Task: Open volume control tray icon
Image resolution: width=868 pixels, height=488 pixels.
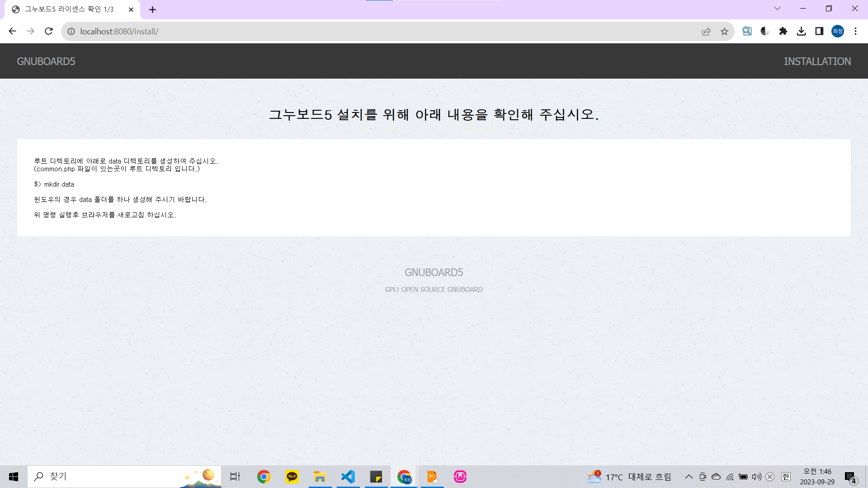Action: pos(757,477)
